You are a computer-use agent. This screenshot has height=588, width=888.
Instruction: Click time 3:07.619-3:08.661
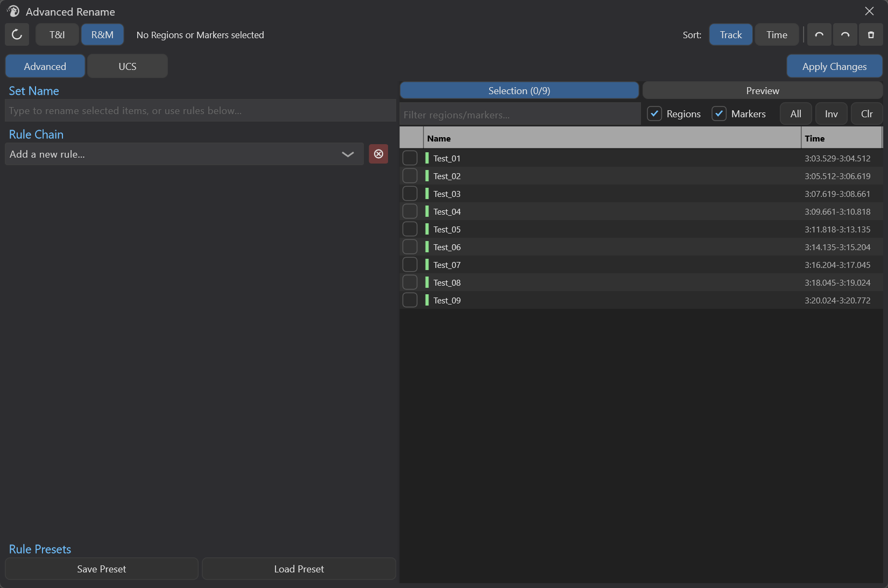tap(837, 194)
